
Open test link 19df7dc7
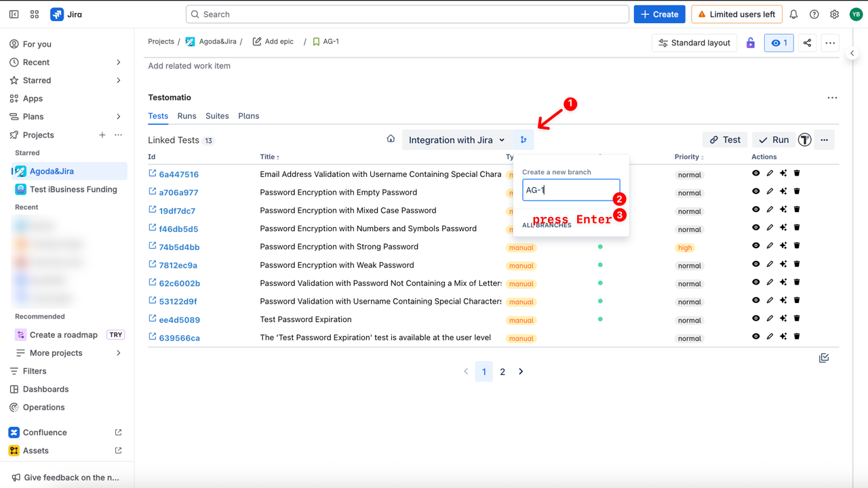coord(177,211)
